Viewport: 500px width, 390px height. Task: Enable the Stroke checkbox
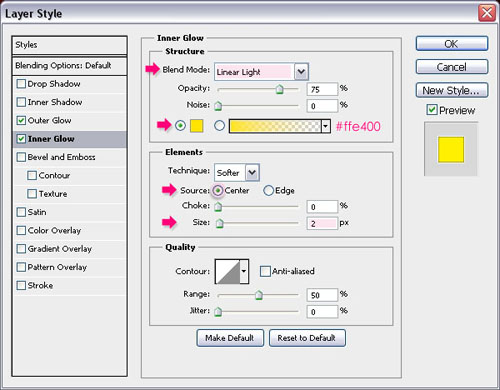(21, 285)
